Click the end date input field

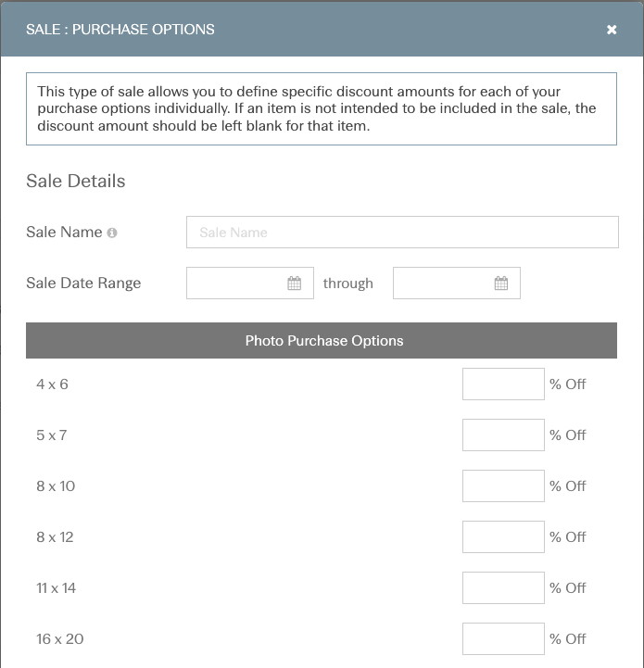point(457,283)
